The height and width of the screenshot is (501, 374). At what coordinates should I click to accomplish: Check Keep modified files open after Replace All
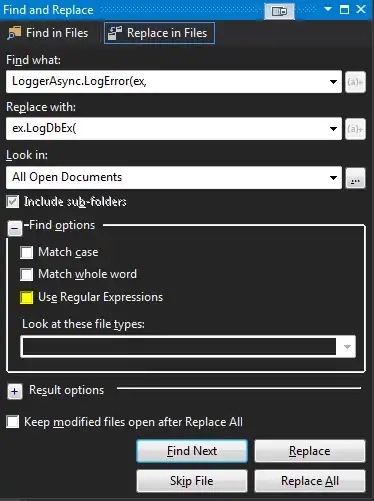tap(12, 422)
